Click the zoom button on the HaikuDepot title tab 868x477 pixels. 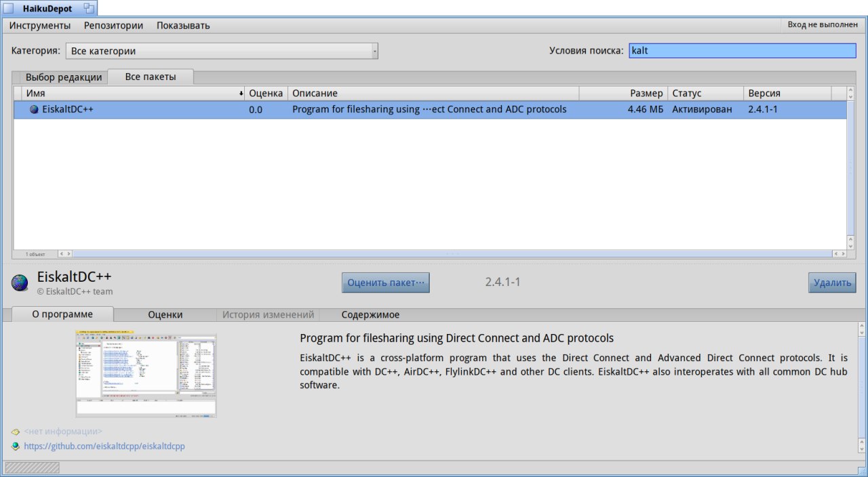pyautogui.click(x=90, y=8)
